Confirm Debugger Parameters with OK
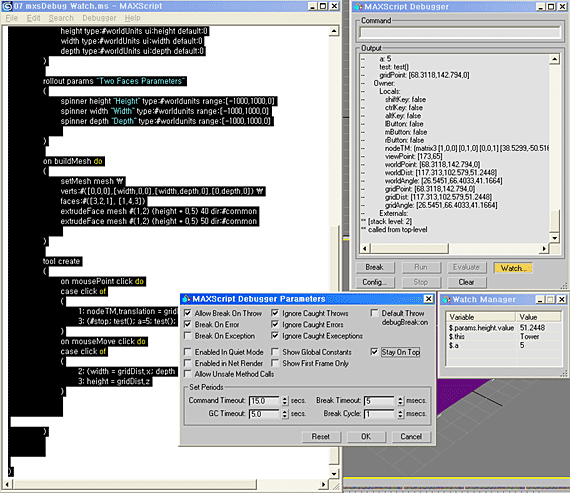 point(366,437)
